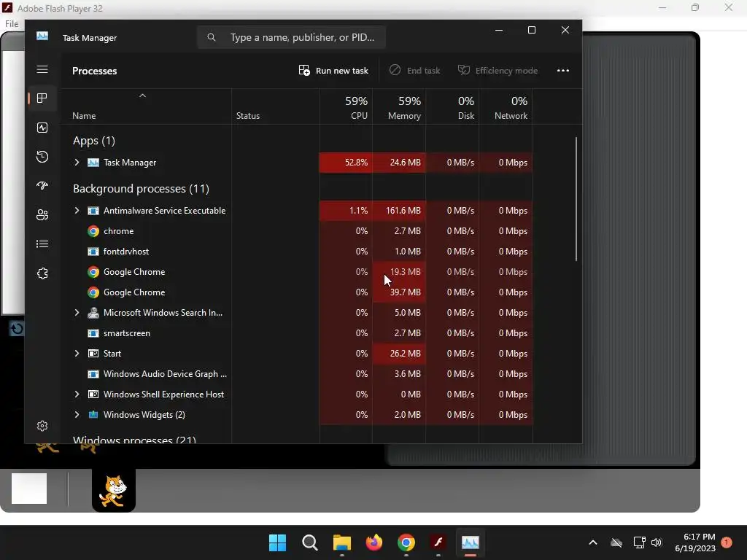The height and width of the screenshot is (560, 747).
Task: Click the 52.8% CPU cell
Action: (x=346, y=163)
